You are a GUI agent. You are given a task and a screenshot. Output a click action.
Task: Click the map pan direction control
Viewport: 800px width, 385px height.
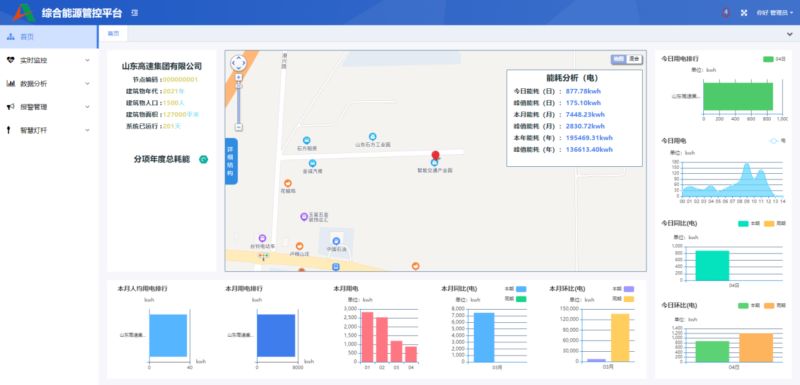[x=238, y=63]
